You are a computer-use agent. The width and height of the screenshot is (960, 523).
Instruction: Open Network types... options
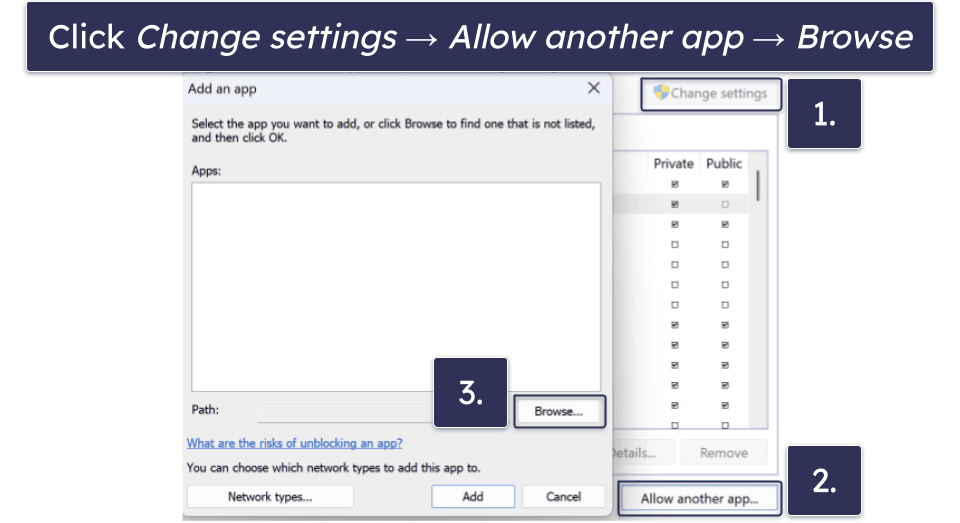point(270,497)
